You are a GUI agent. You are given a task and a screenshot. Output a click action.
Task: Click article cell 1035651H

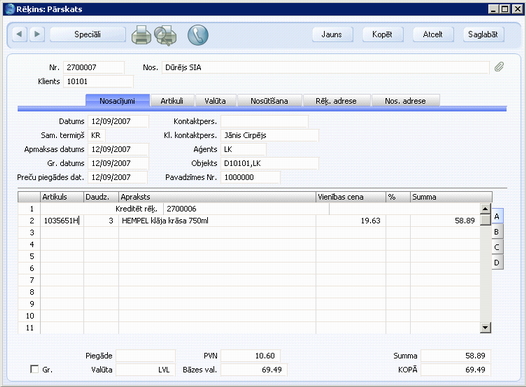tap(62, 221)
